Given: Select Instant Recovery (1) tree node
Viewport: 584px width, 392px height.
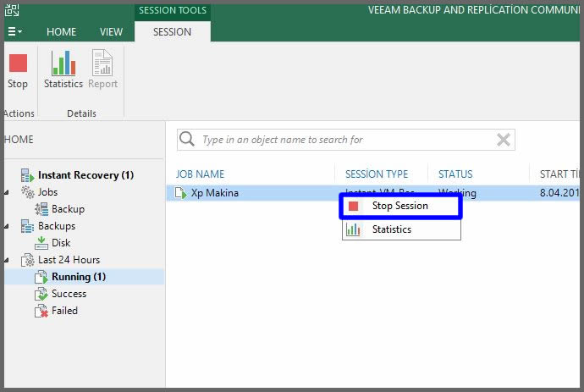Looking at the screenshot, I should (x=85, y=175).
